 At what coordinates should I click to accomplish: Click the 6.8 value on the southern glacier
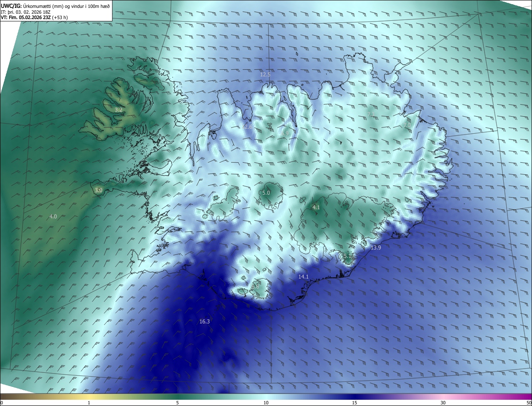(255, 286)
